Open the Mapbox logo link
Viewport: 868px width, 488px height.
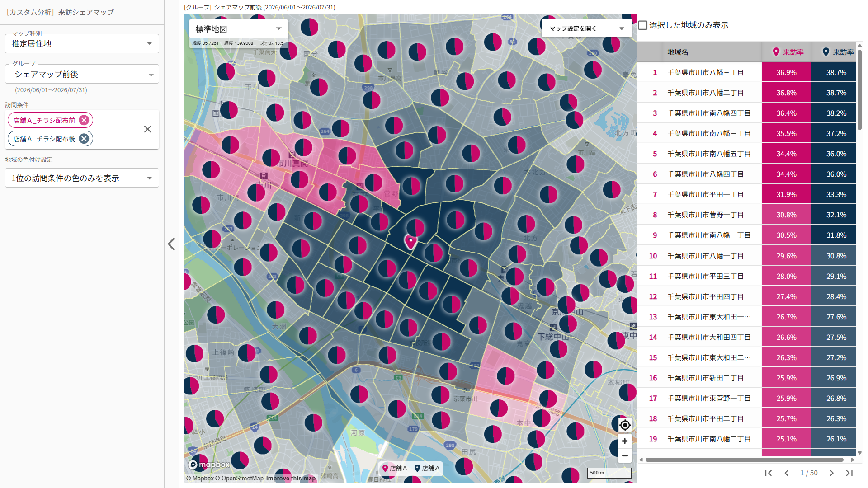[209, 465]
